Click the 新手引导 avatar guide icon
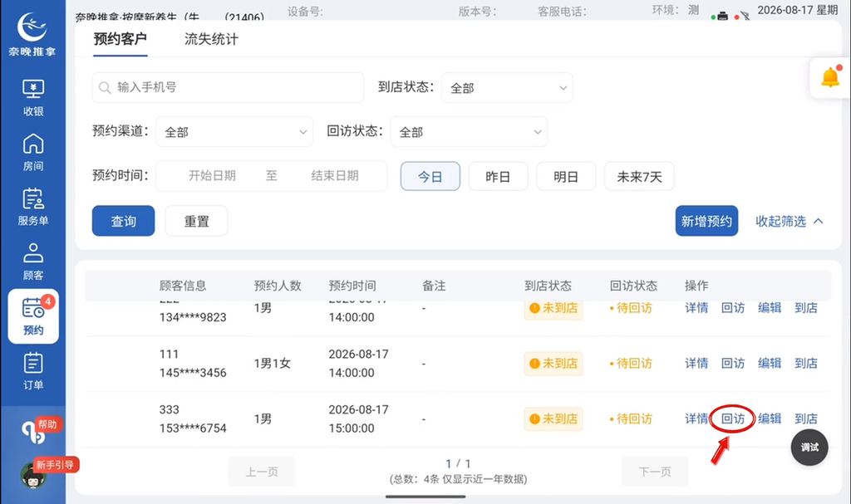 coord(33,475)
